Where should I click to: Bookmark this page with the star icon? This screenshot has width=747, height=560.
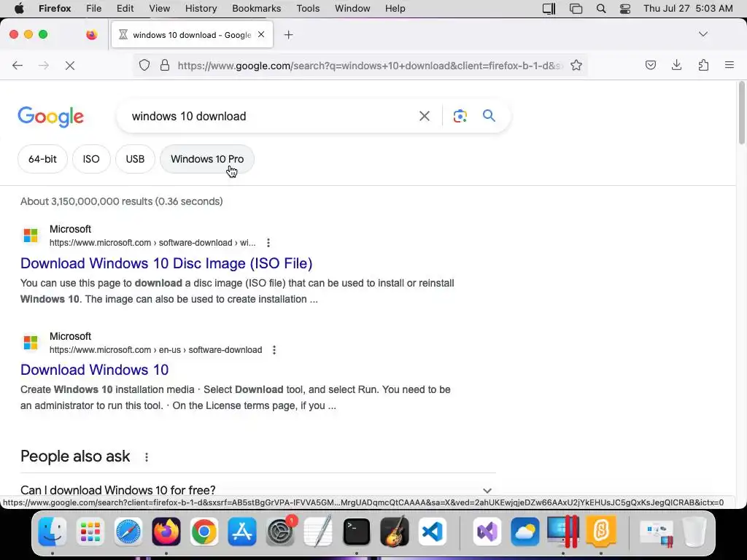[x=576, y=65]
